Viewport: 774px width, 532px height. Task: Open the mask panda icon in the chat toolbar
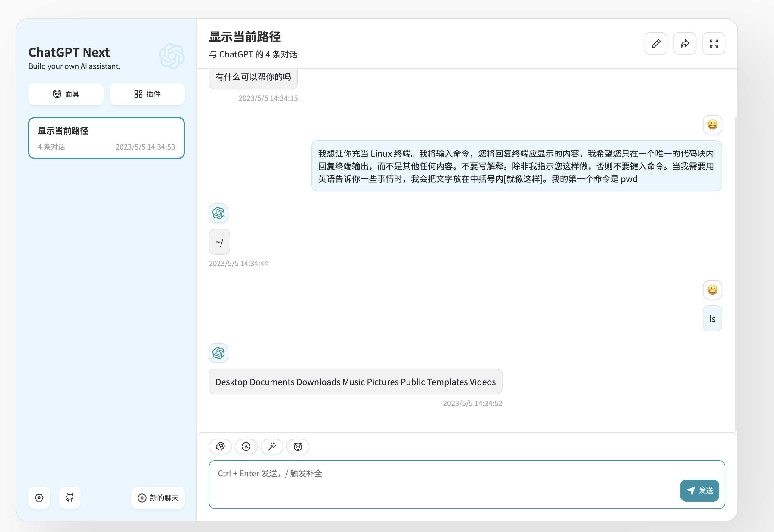(298, 447)
